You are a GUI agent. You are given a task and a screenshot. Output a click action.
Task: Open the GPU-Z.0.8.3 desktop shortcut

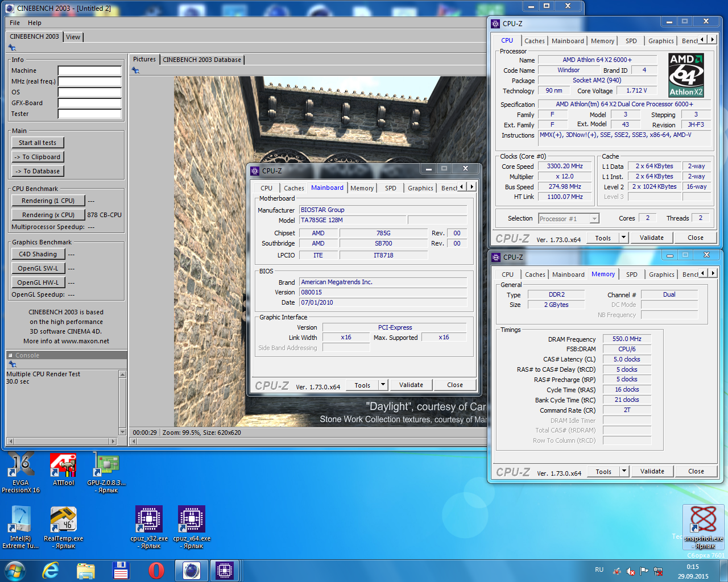106,472
